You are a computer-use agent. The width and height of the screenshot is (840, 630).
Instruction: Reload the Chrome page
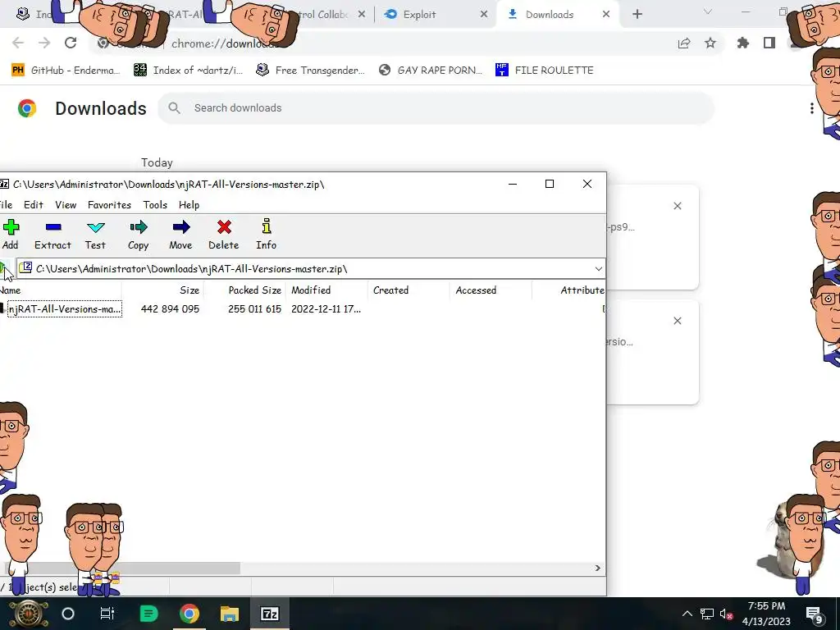tap(71, 43)
